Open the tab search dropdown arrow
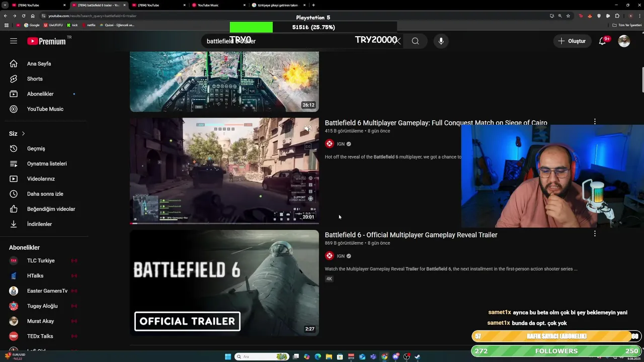This screenshot has height=362, width=644. (x=5, y=5)
